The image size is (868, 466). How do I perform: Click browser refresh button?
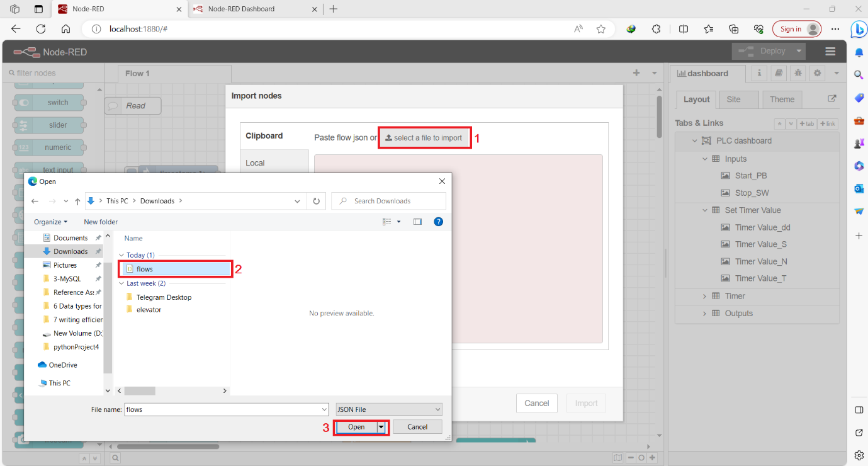(x=41, y=29)
